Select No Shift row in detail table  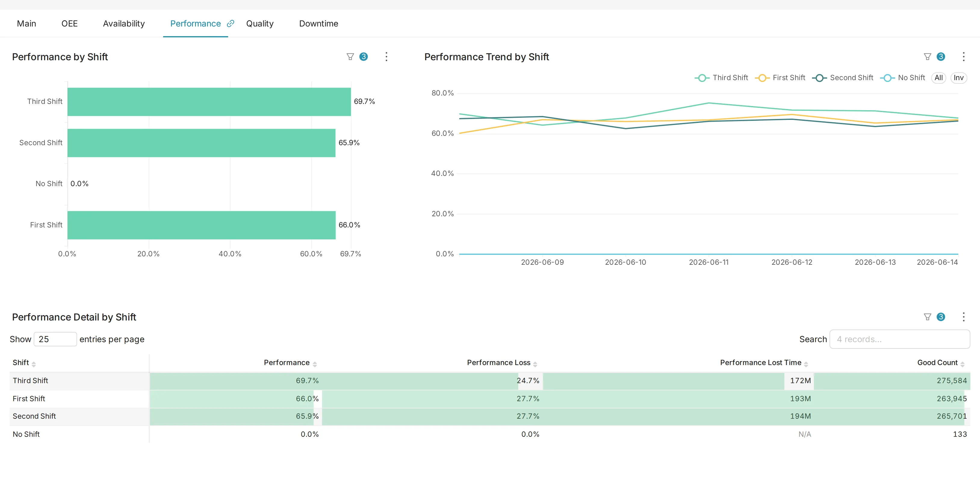(x=490, y=434)
